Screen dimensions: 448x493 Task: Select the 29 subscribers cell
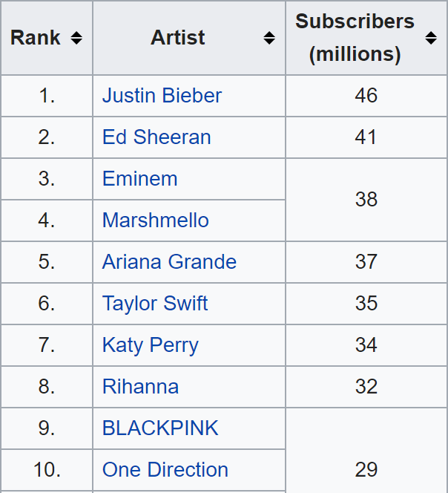click(366, 450)
